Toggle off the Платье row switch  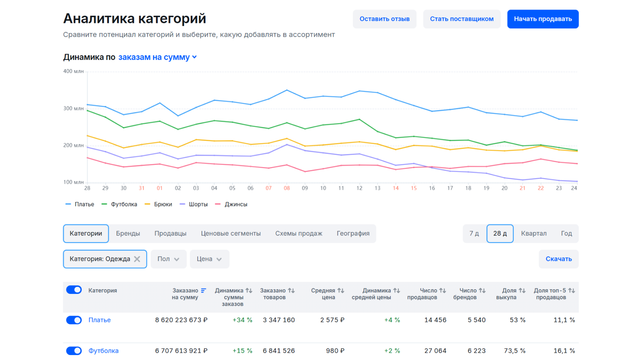(x=74, y=320)
